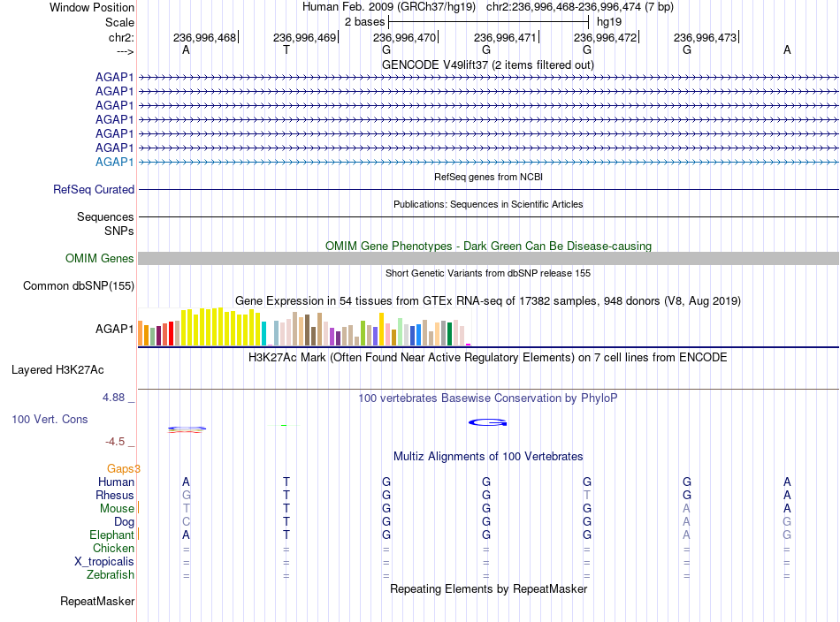Open RefSeq genes from NCBI track title
840x622 pixels.
(x=488, y=177)
